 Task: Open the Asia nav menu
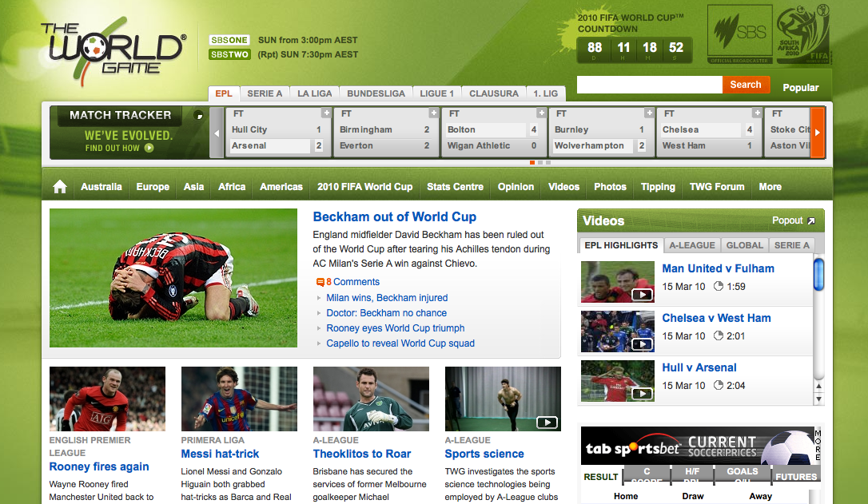pyautogui.click(x=193, y=187)
